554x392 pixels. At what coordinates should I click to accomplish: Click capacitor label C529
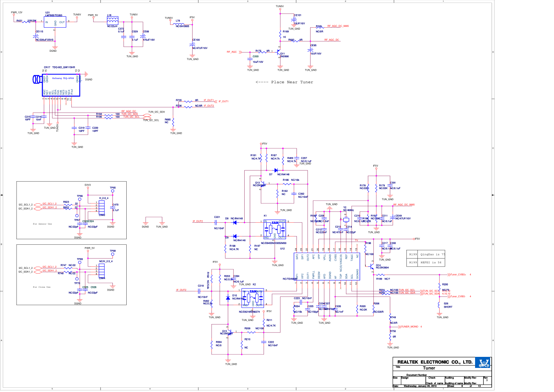[x=135, y=32]
